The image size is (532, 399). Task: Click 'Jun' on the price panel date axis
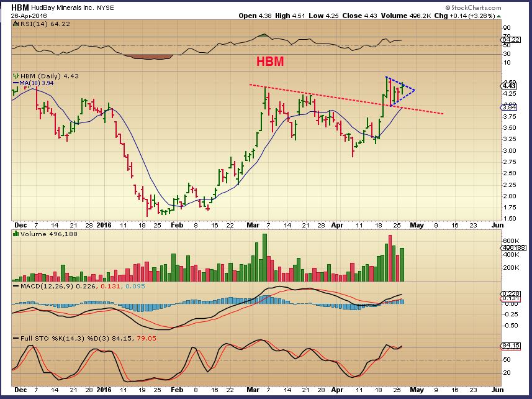point(497,225)
